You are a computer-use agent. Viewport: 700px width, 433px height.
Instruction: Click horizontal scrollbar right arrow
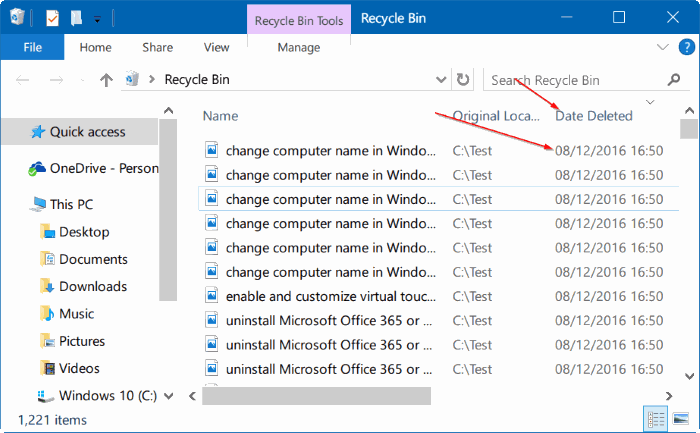(x=669, y=396)
